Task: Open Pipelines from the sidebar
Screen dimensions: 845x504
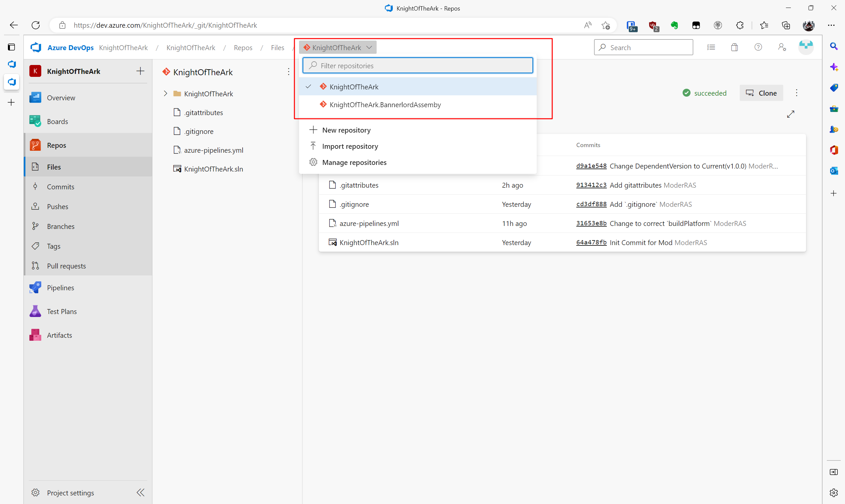Action: tap(60, 288)
